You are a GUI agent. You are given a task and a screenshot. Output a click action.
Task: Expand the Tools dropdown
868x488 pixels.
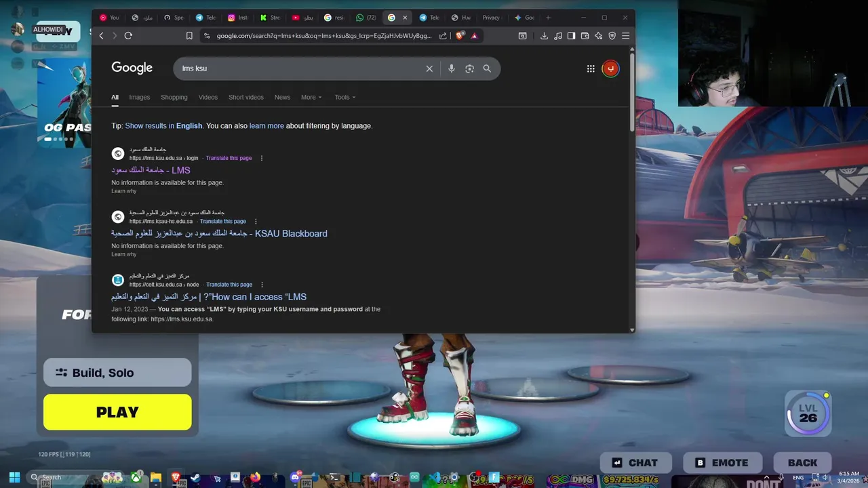tap(344, 97)
